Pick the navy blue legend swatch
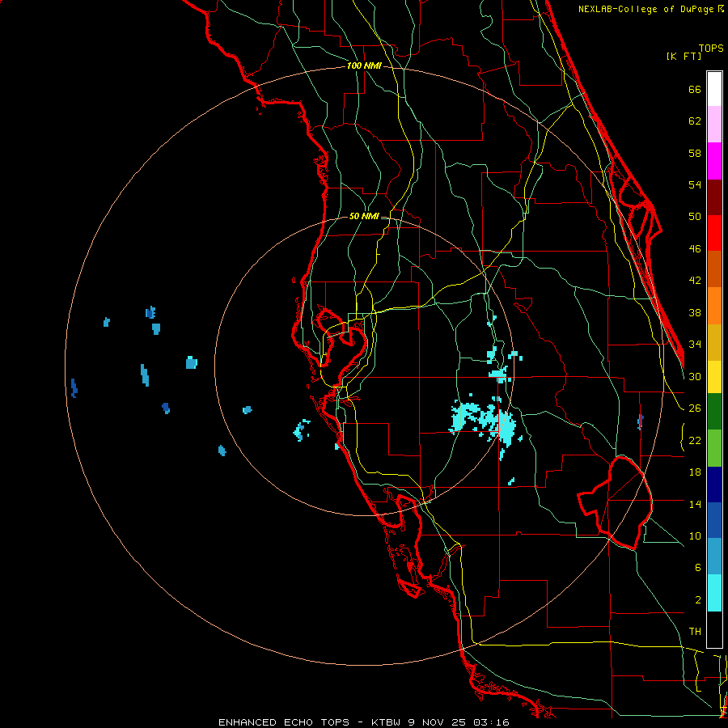Screen dimensions: 728x728 coord(714,485)
